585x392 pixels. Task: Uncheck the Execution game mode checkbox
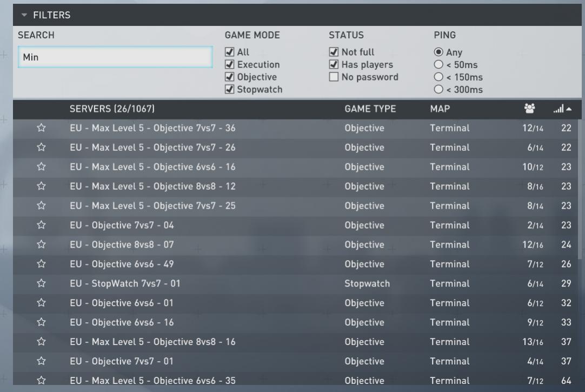[x=229, y=65]
